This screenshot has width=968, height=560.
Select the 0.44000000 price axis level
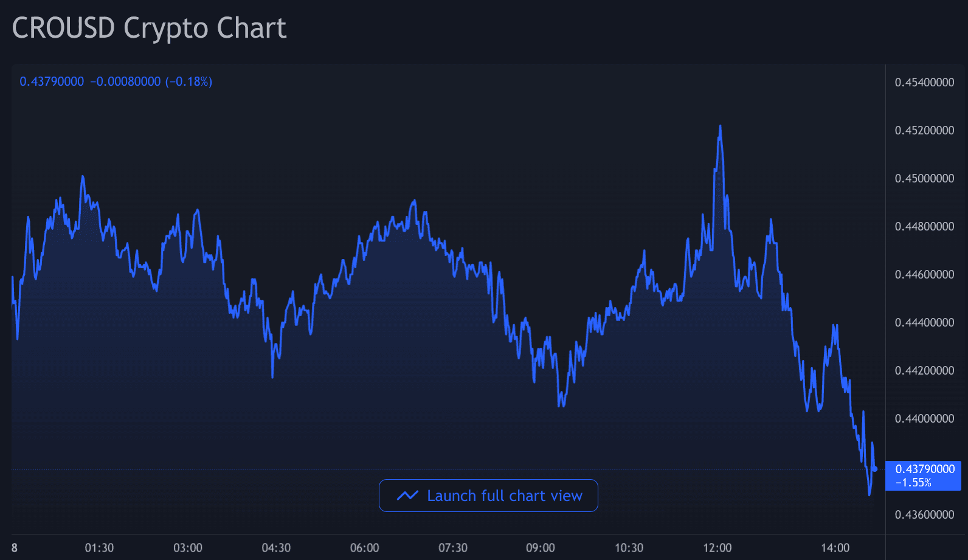pos(924,418)
